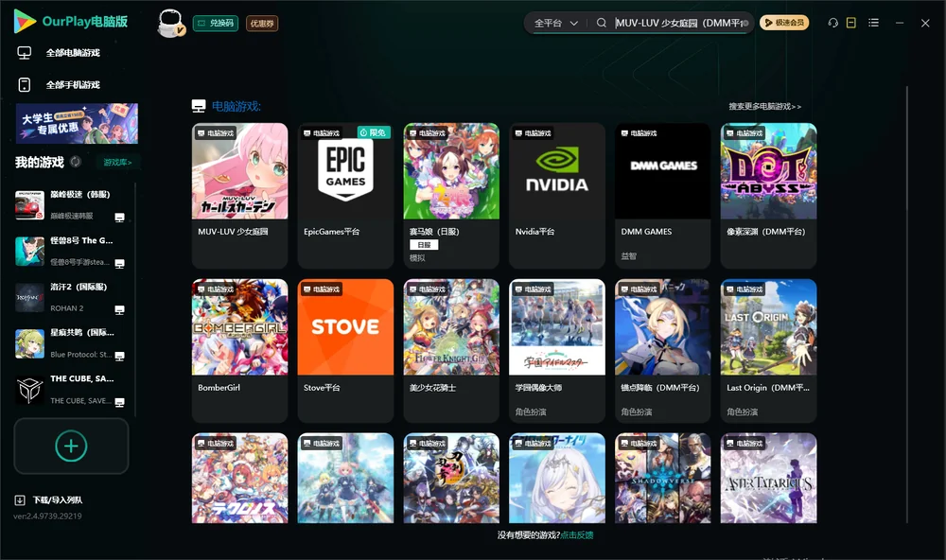Open the 像素深渊 (DMM平台) card

click(x=768, y=196)
